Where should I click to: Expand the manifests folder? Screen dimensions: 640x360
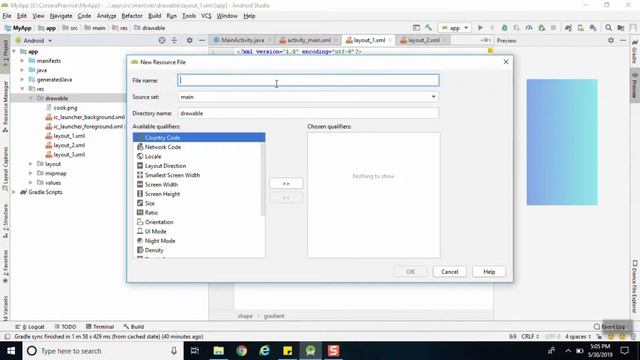pyautogui.click(x=22, y=61)
